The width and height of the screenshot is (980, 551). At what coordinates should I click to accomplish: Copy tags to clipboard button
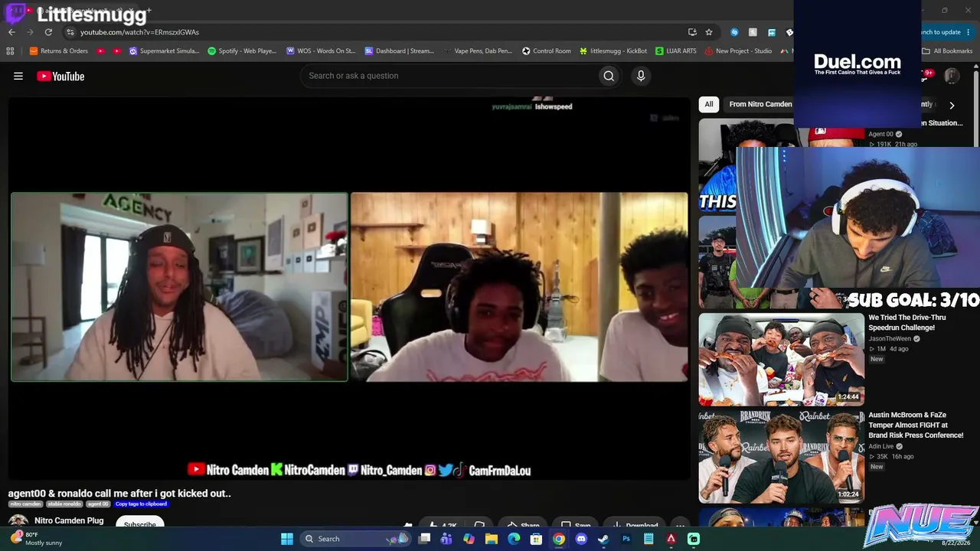[141, 504]
